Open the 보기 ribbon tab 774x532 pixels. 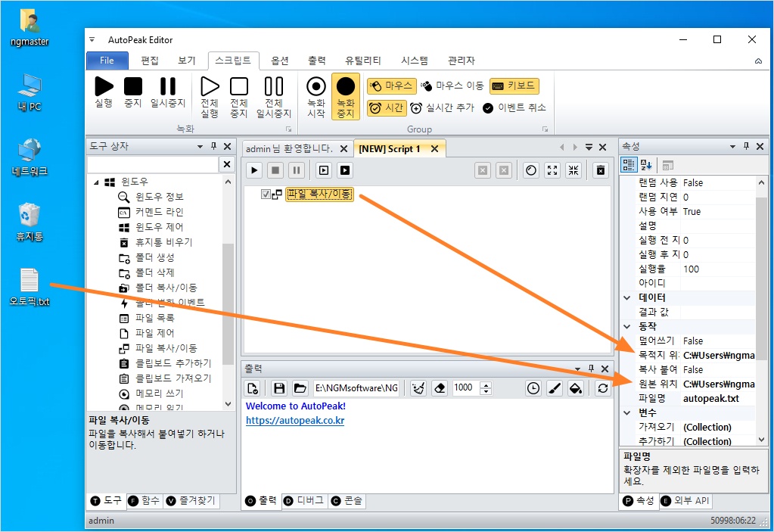(x=187, y=61)
